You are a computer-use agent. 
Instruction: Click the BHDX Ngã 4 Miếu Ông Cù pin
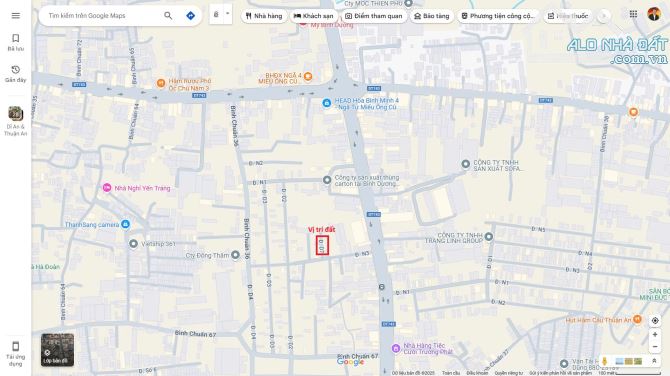coord(308,77)
